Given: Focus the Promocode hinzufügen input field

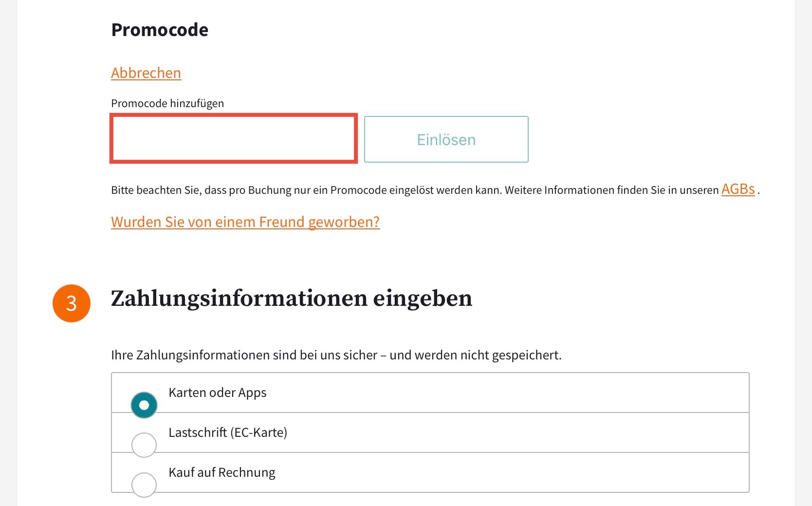Looking at the screenshot, I should 234,139.
